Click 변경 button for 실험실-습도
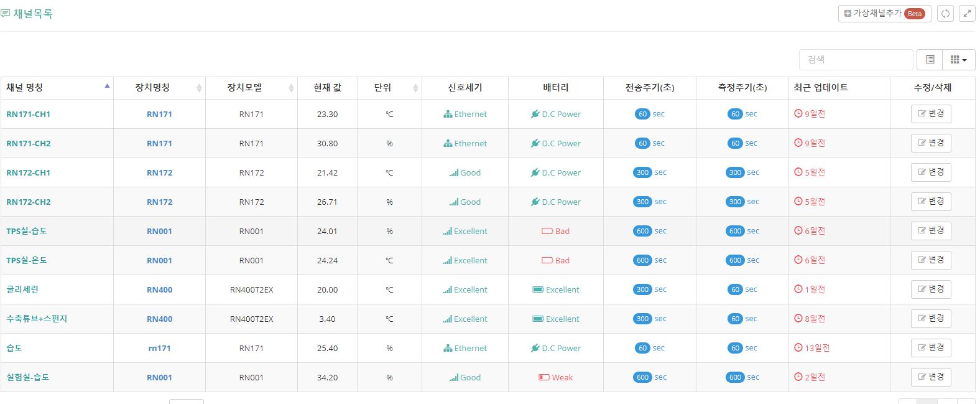Screen dimensions: 980x404 (x=931, y=377)
